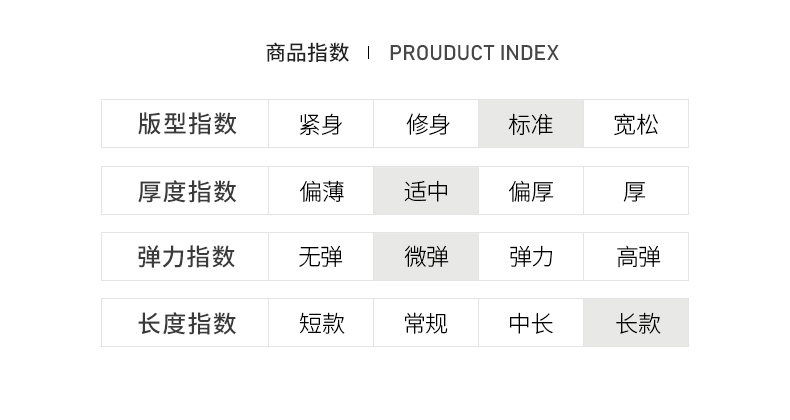Pick the 常规 length option

pos(426,323)
